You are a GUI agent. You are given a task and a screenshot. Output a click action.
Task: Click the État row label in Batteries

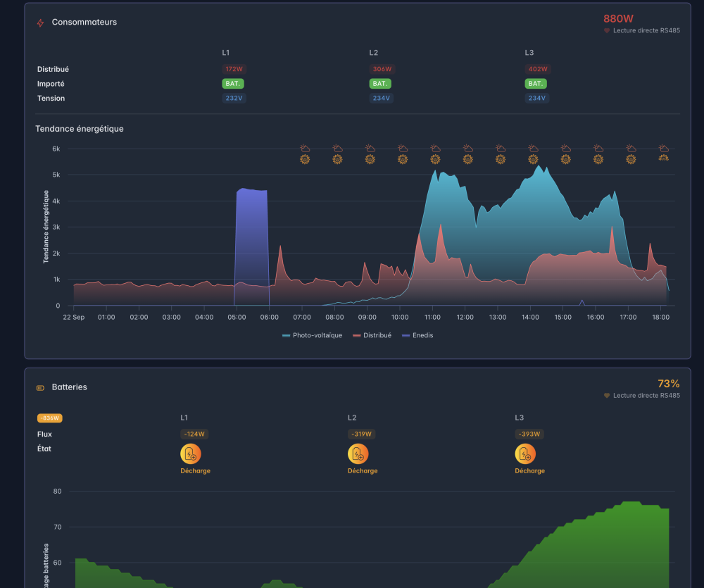pyautogui.click(x=44, y=449)
